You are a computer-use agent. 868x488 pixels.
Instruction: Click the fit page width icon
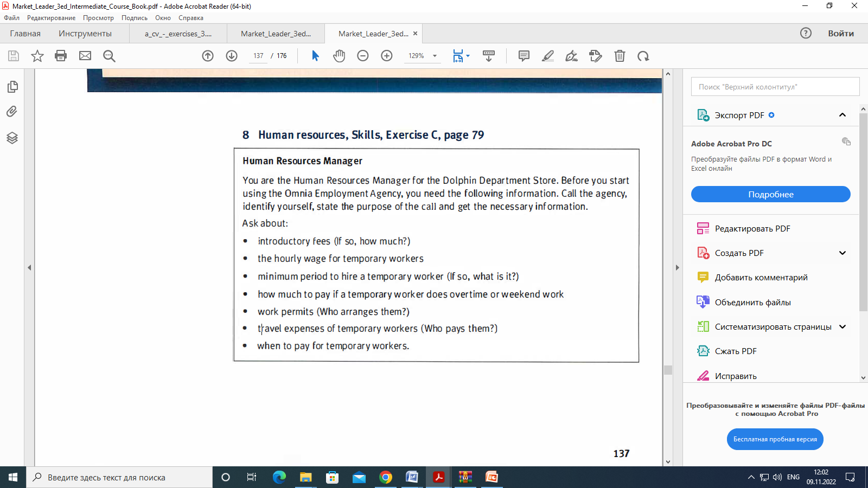(x=458, y=56)
